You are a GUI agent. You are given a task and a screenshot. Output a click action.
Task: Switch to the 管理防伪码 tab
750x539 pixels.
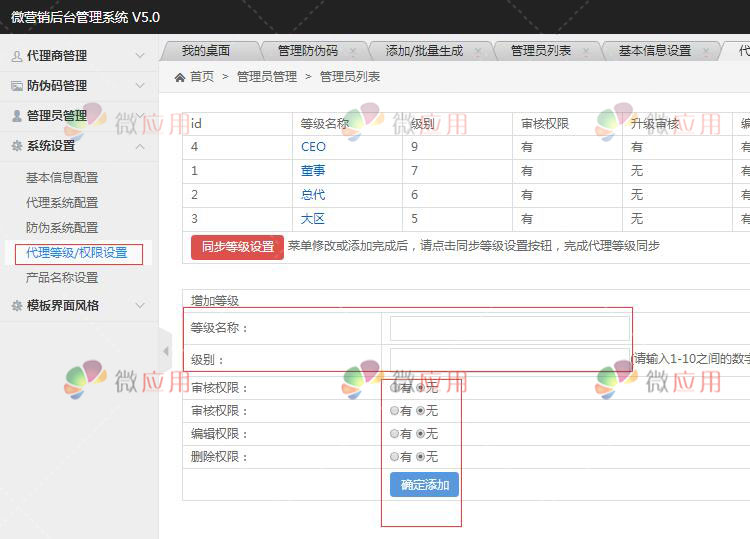click(x=308, y=51)
